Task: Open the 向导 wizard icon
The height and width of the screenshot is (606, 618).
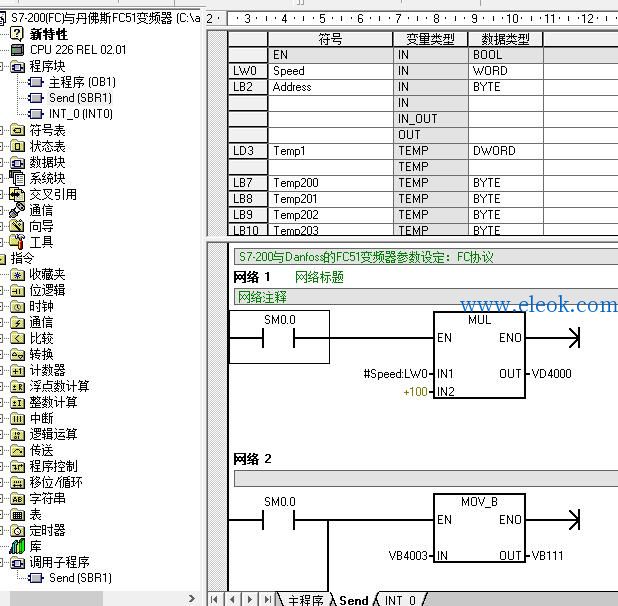Action: (17, 226)
